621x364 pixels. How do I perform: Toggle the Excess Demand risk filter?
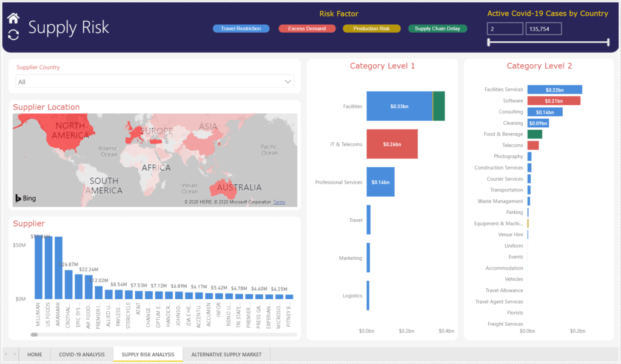pyautogui.click(x=307, y=28)
